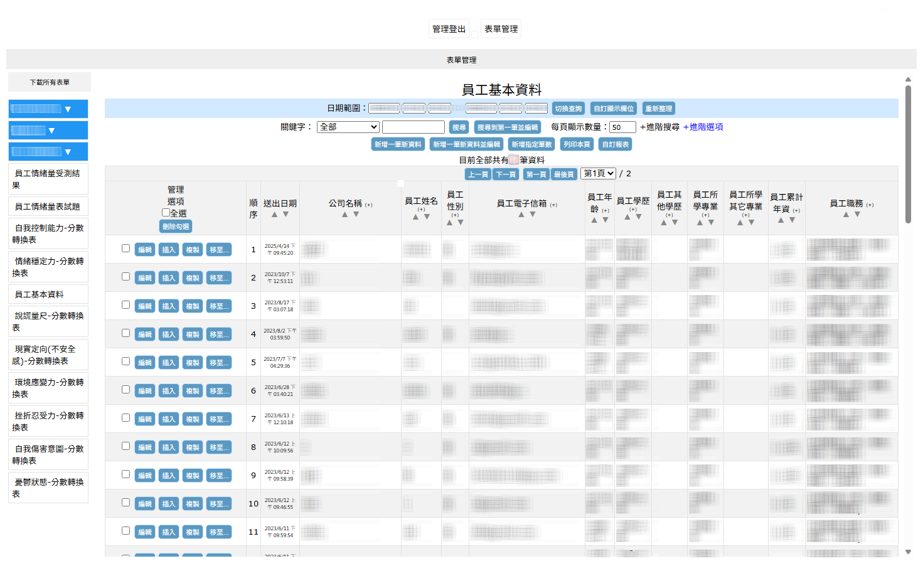Sort 員工其他學歷 column ascending
Viewport: 923px width, 588px height.
pos(664,223)
